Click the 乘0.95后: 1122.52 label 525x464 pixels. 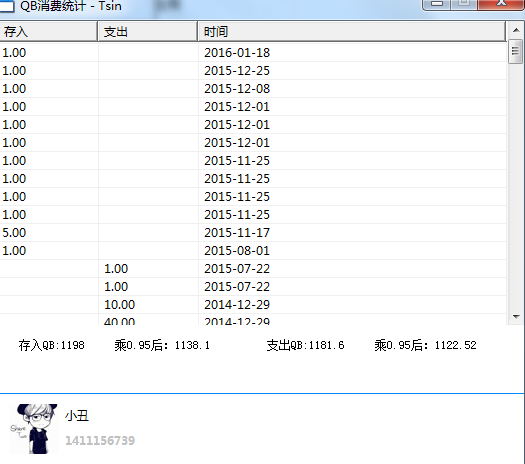(x=425, y=345)
